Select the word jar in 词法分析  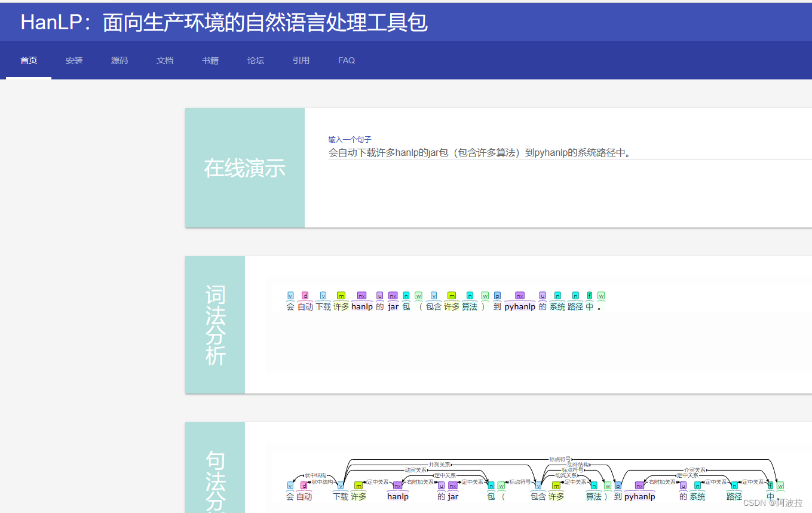click(x=393, y=306)
